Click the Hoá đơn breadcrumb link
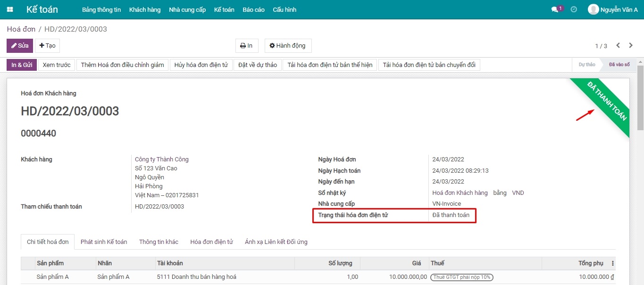The height and width of the screenshot is (285, 644). pos(21,29)
